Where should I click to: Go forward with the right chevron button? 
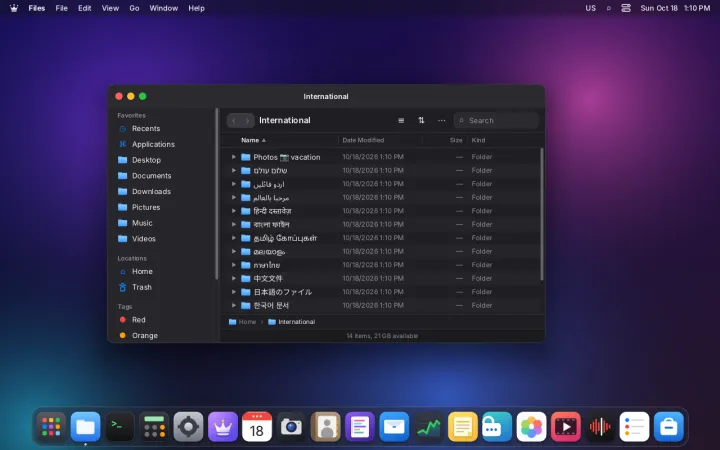pyautogui.click(x=247, y=120)
